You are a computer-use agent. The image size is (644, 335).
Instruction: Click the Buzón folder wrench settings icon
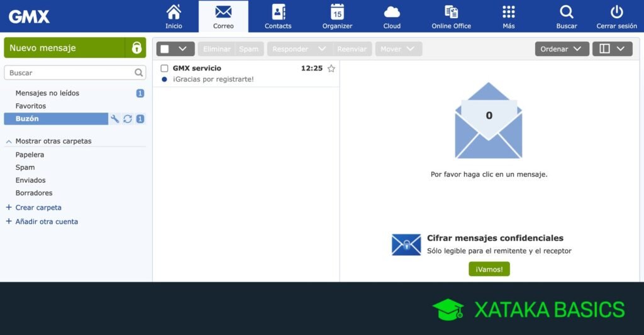click(x=115, y=119)
